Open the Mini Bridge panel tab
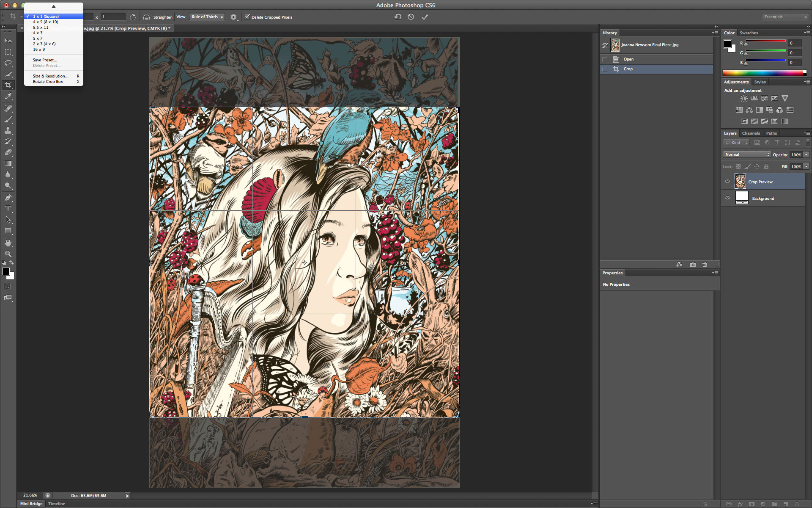 tap(31, 503)
